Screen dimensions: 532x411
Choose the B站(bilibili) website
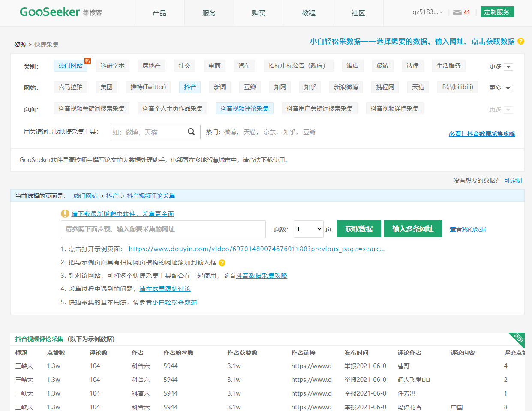pyautogui.click(x=458, y=87)
